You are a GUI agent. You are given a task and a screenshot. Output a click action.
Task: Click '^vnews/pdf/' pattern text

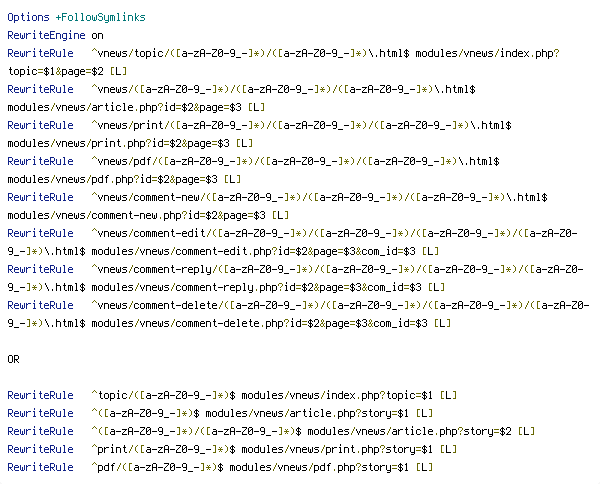click(124, 161)
